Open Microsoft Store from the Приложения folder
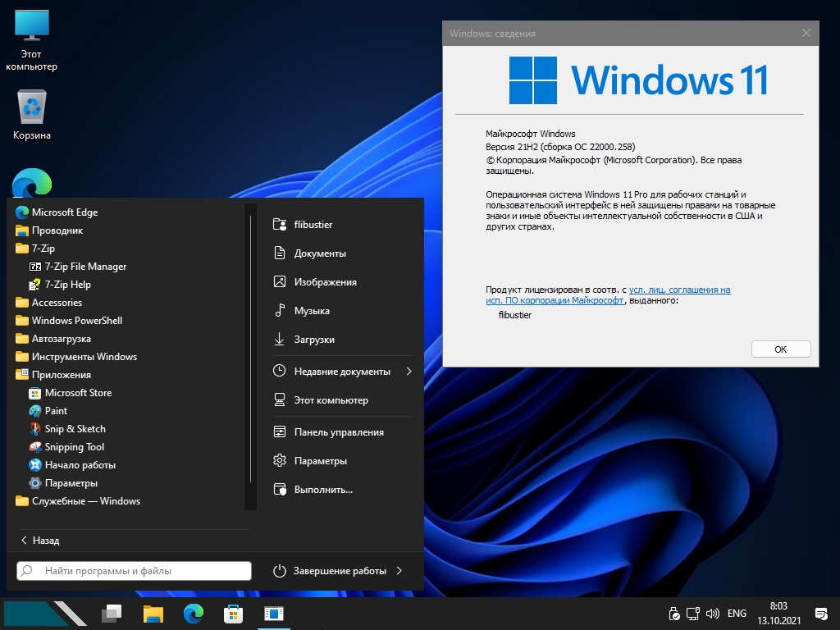 [77, 393]
